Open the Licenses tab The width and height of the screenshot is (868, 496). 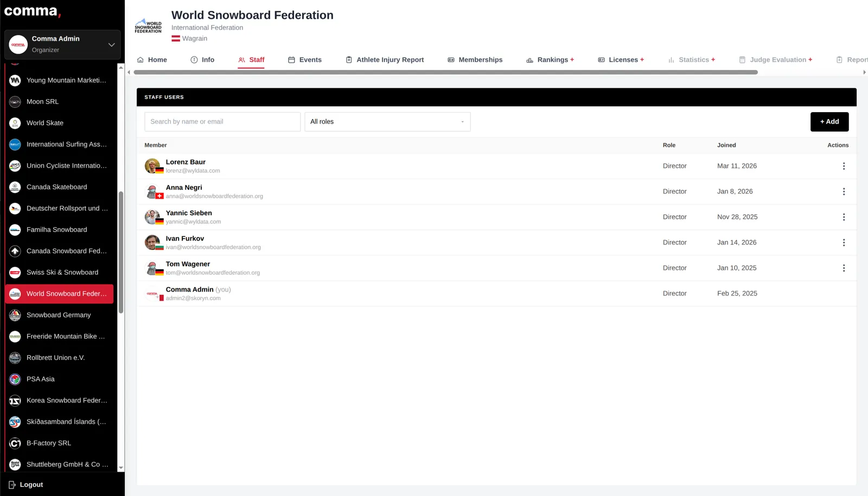click(621, 60)
